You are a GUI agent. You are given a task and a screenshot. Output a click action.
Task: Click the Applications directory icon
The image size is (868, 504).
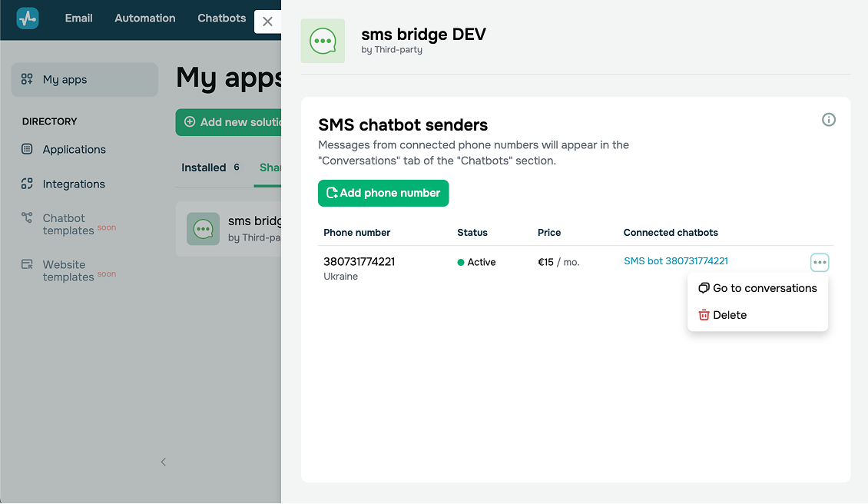[x=28, y=149]
